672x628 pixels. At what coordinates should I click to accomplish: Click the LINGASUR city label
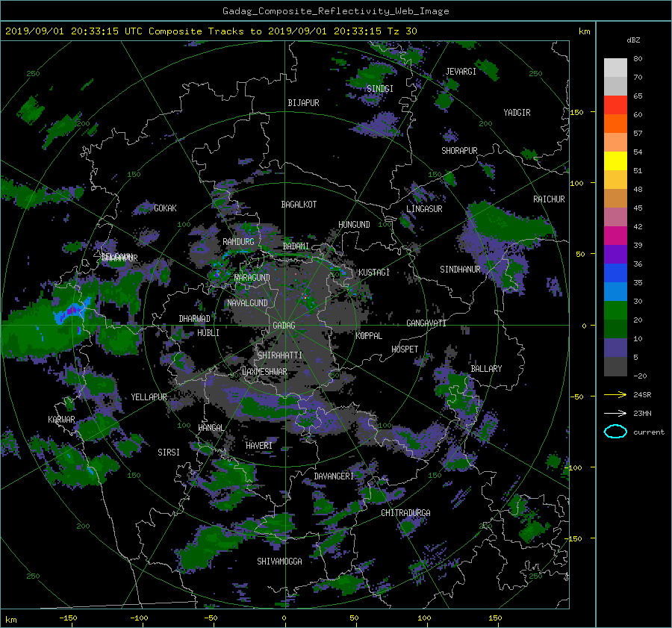(x=424, y=209)
